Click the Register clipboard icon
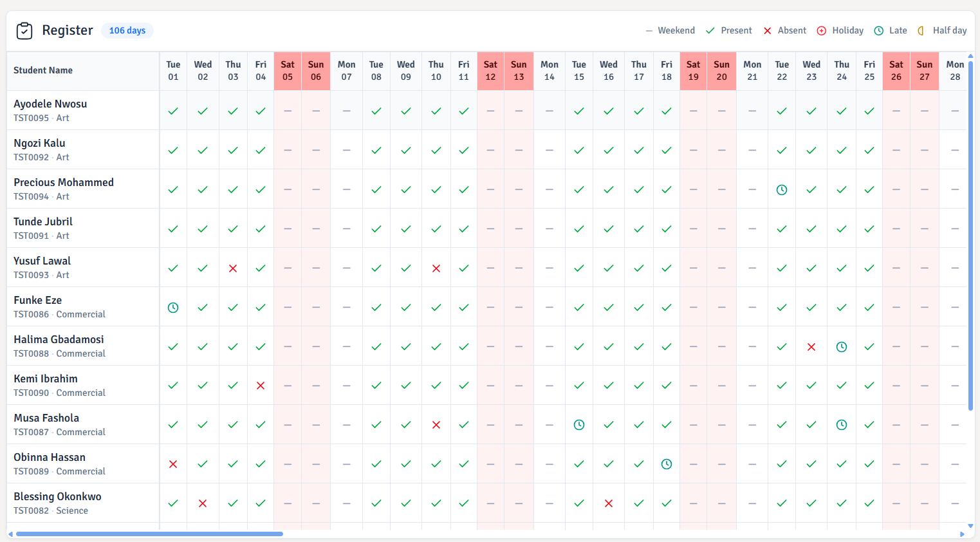980x542 pixels. (24, 30)
